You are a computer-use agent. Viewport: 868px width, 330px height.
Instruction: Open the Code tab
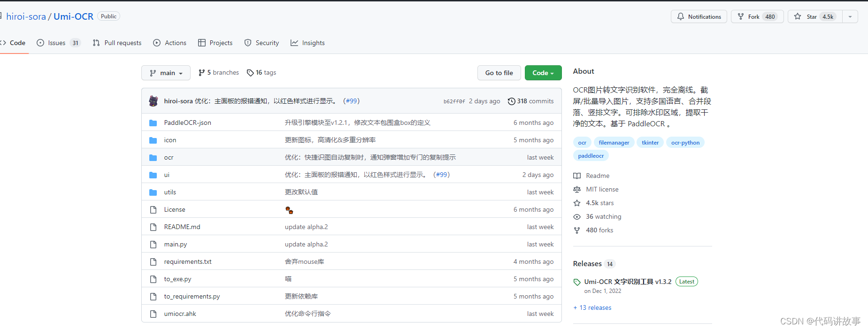(x=13, y=43)
